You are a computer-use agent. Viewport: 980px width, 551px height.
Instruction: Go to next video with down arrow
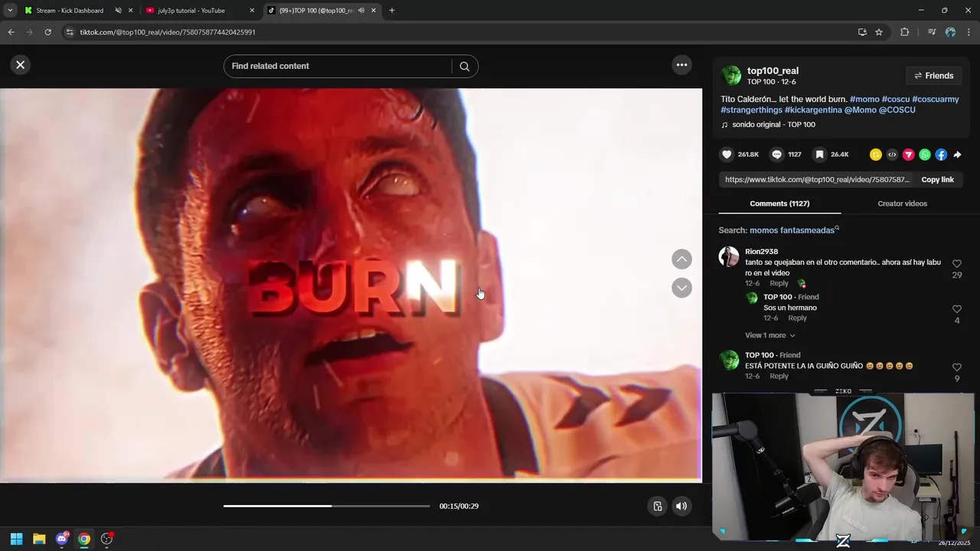point(681,288)
